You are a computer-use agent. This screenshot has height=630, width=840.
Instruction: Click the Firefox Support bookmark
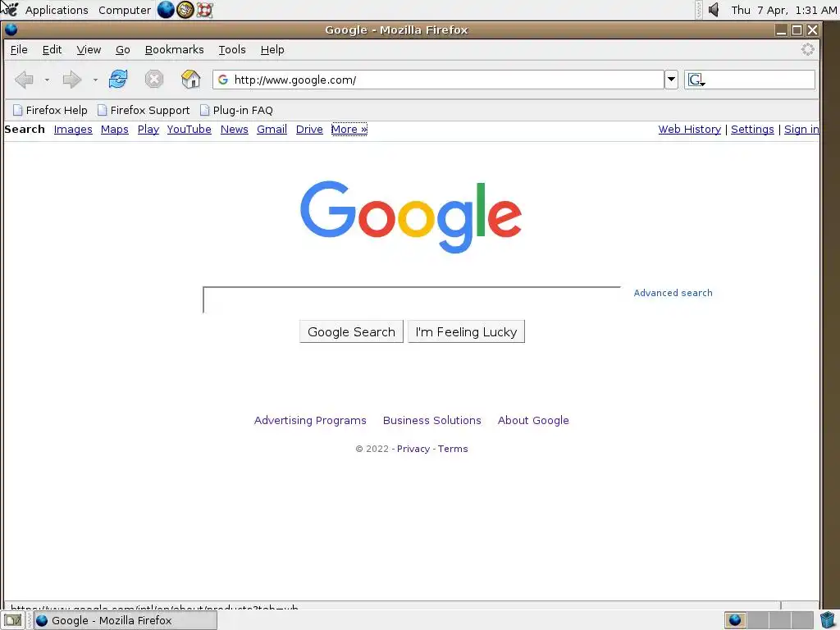144,111
